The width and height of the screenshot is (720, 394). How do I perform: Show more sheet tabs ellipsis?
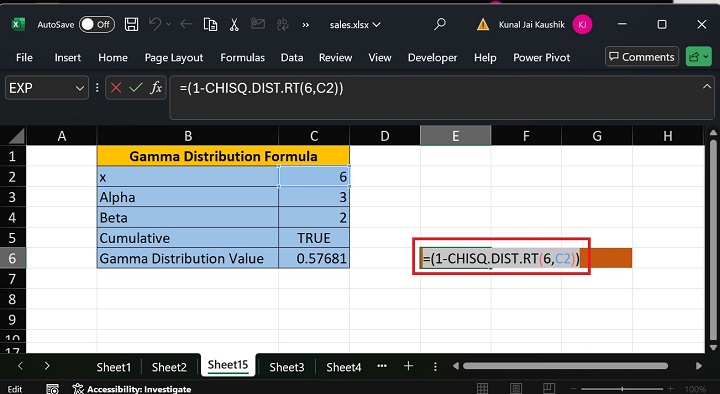pos(382,366)
